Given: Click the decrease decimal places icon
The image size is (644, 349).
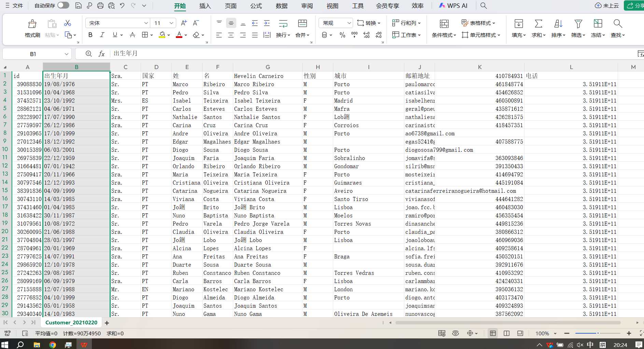Looking at the screenshot, I should click(378, 35).
